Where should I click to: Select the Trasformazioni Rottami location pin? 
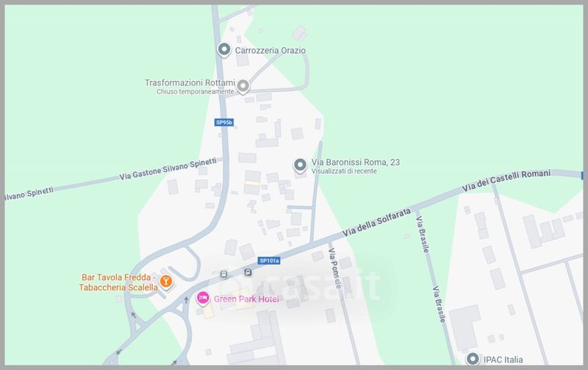pyautogui.click(x=243, y=86)
